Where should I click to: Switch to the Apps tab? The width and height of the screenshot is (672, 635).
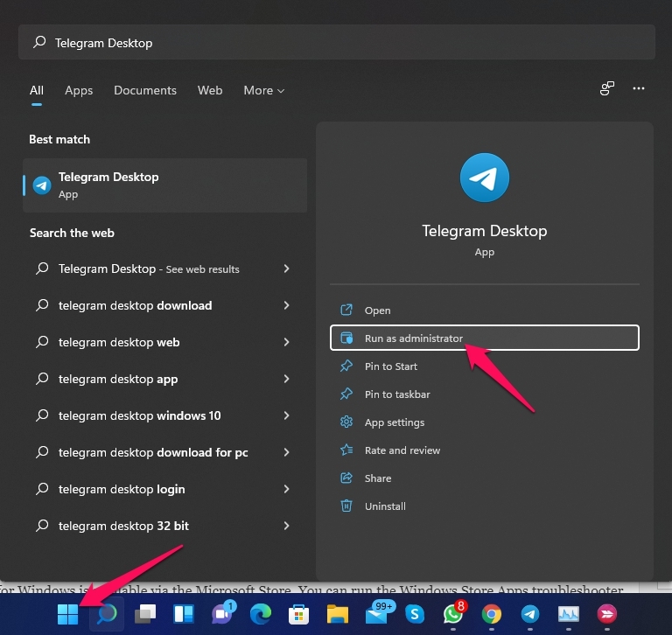[79, 90]
